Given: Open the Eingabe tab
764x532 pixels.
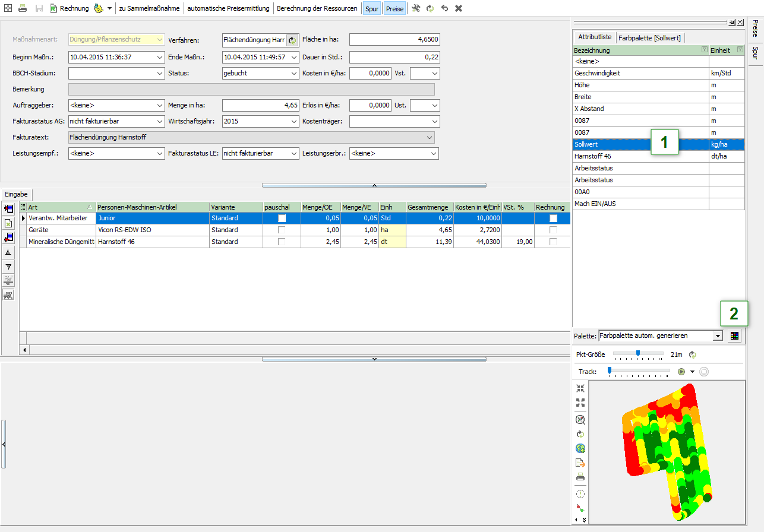Looking at the screenshot, I should (16, 194).
